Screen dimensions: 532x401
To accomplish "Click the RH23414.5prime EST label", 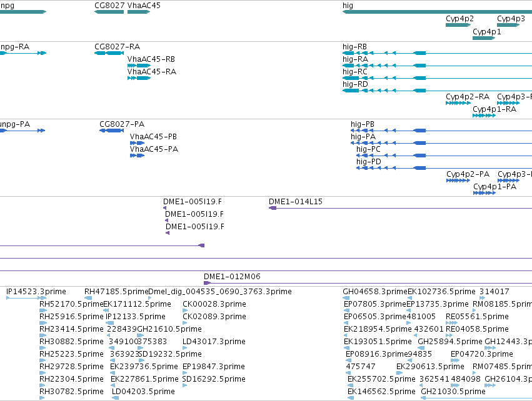I will (x=71, y=329).
